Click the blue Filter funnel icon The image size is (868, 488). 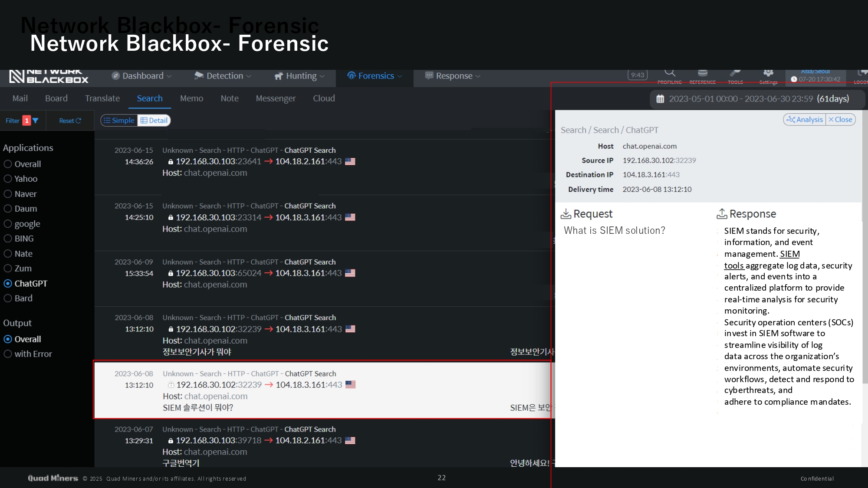pyautogui.click(x=36, y=121)
